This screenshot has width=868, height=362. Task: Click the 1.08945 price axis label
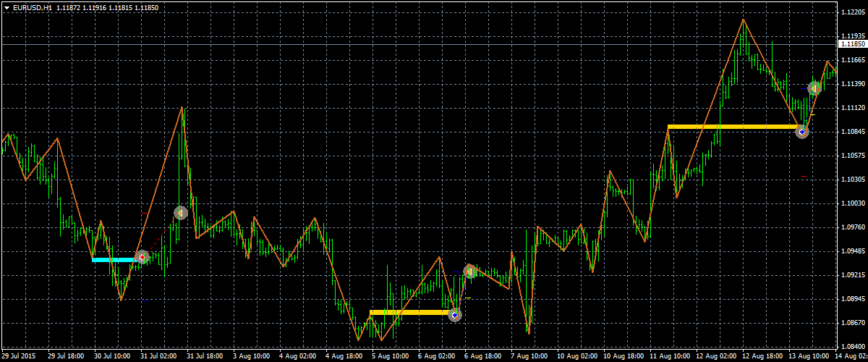854,299
